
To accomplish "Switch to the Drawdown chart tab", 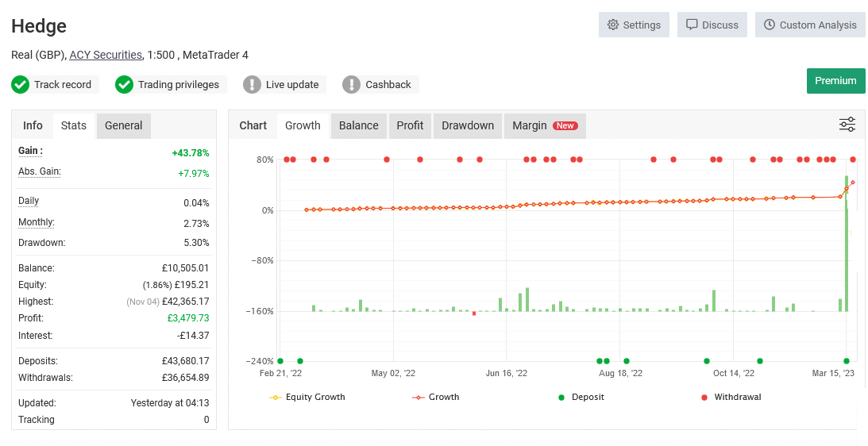I will (467, 125).
